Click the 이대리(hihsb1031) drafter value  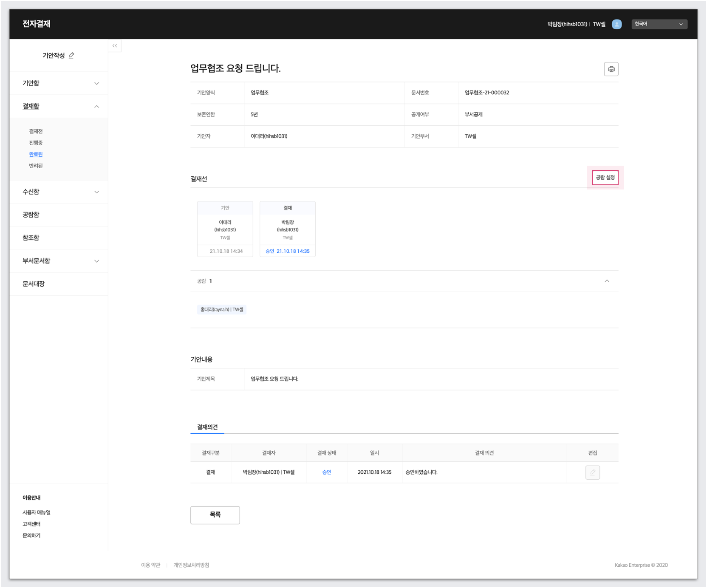point(269,136)
